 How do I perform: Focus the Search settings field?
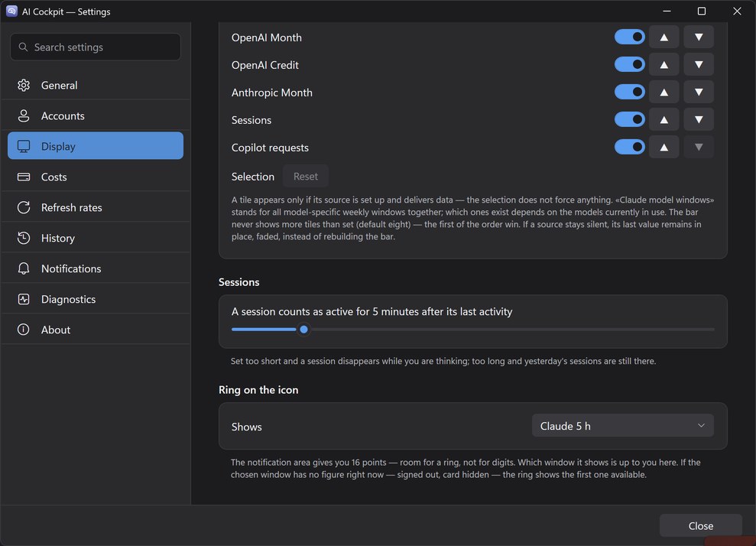(x=96, y=47)
